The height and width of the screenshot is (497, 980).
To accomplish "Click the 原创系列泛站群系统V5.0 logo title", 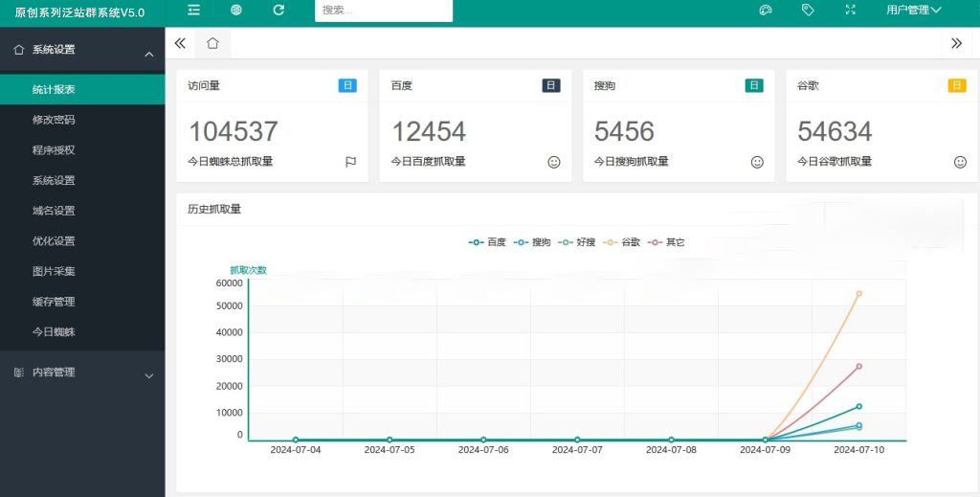I will click(x=80, y=11).
